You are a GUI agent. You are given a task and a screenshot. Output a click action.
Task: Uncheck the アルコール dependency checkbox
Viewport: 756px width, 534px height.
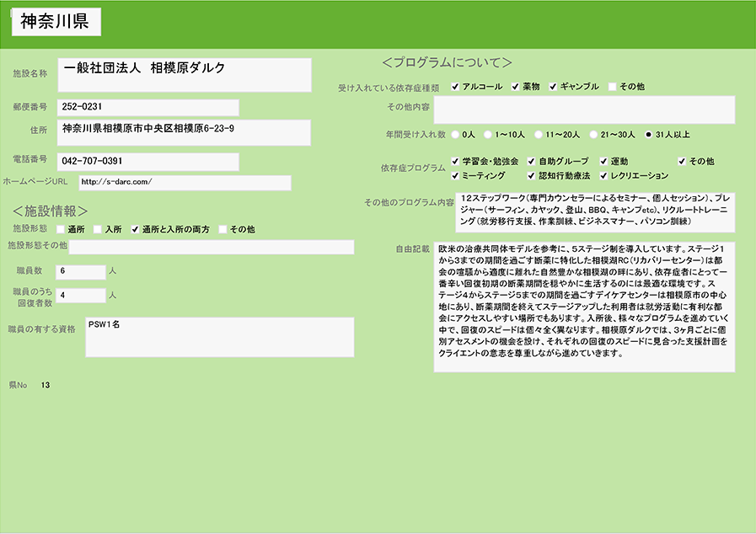[455, 87]
